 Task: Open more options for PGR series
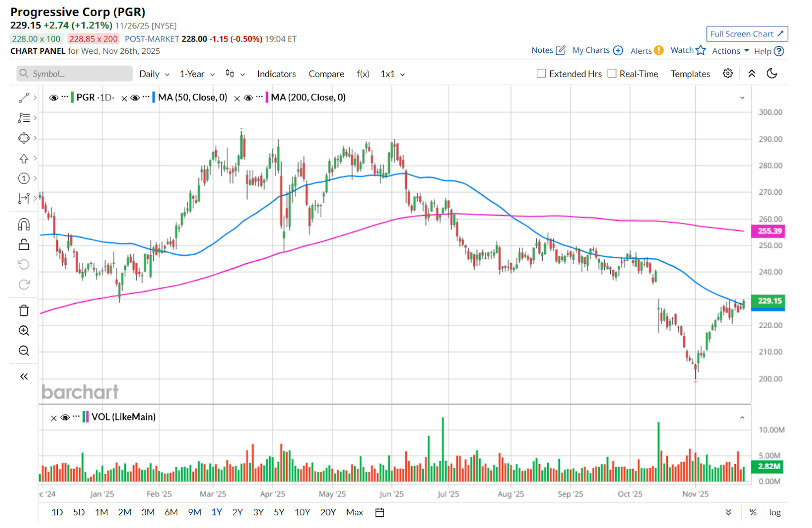point(65,96)
